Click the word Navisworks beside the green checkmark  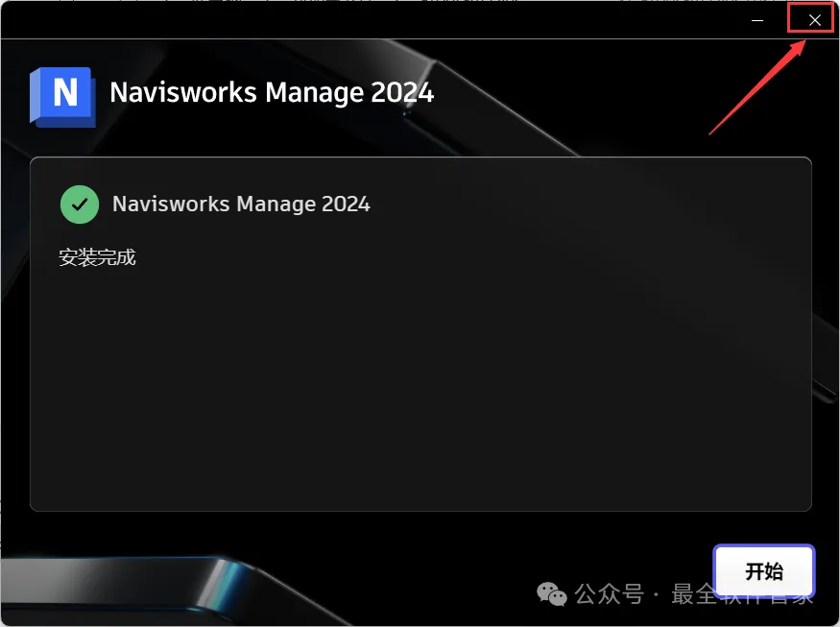coord(171,205)
